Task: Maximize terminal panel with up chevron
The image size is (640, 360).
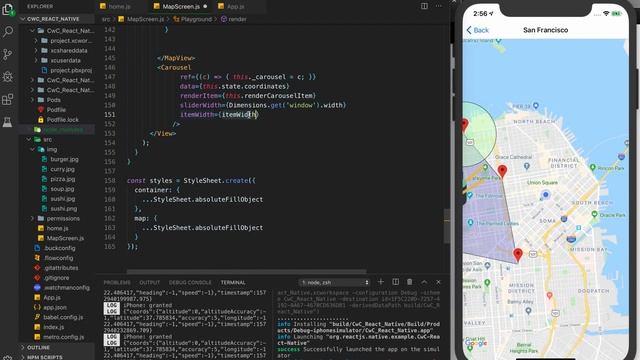Action: pos(424,282)
